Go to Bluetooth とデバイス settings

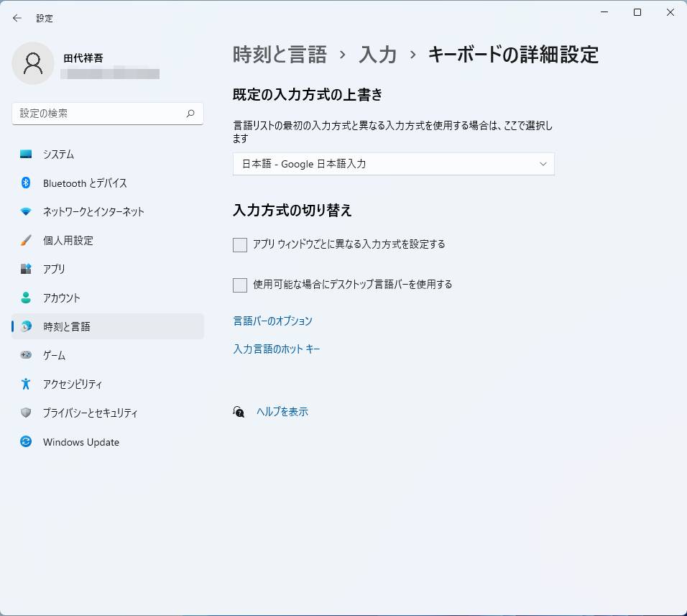coord(108,183)
